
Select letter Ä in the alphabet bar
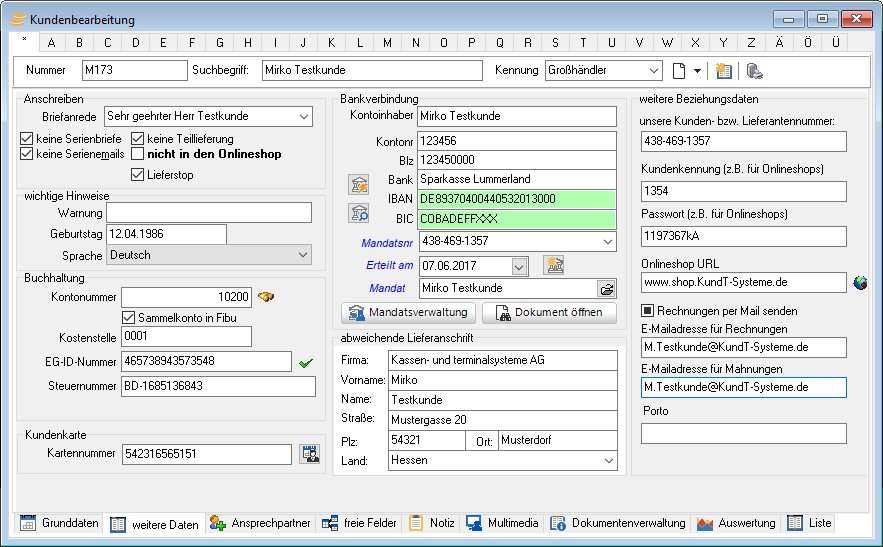tap(779, 43)
